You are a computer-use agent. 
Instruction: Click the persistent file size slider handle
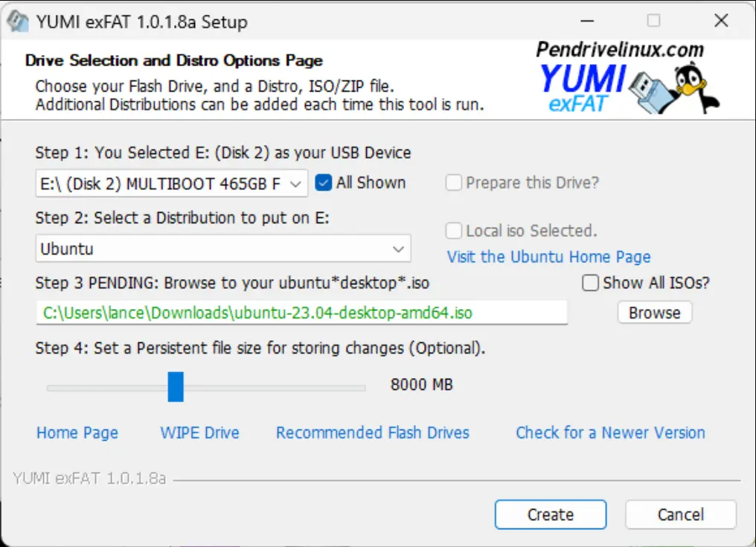pos(176,387)
